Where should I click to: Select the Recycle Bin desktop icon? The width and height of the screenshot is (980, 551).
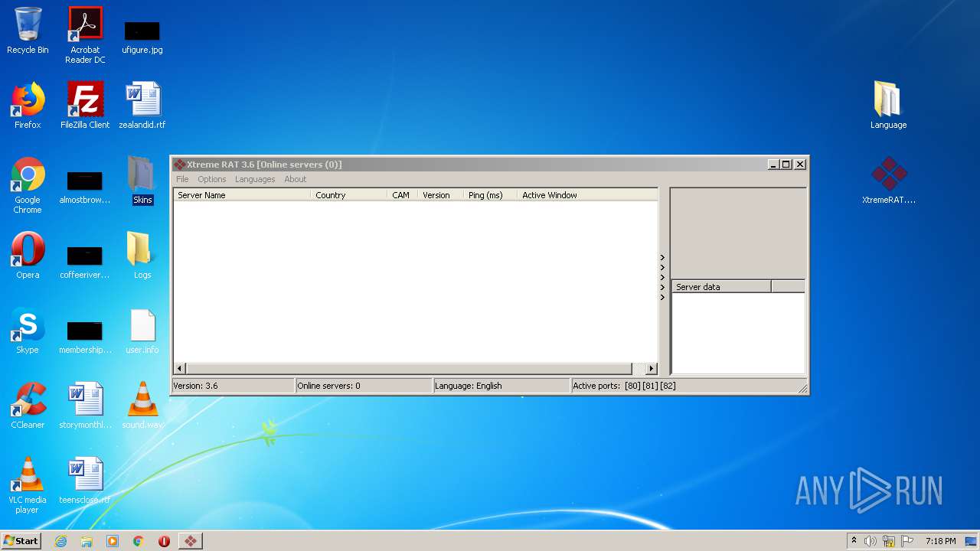point(28,31)
